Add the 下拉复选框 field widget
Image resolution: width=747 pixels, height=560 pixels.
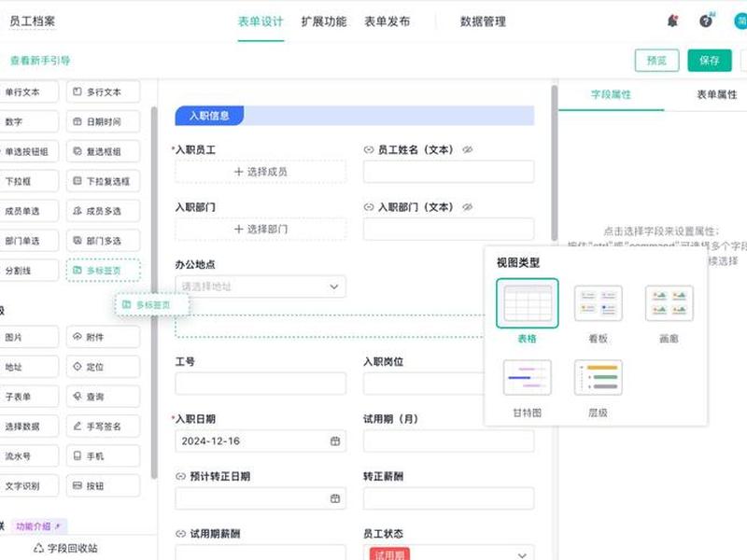(x=104, y=181)
